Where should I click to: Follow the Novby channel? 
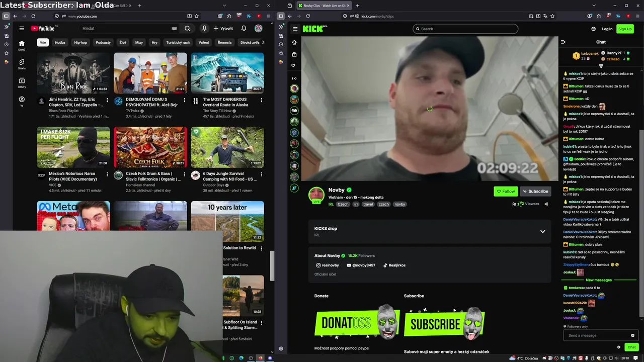point(506,191)
